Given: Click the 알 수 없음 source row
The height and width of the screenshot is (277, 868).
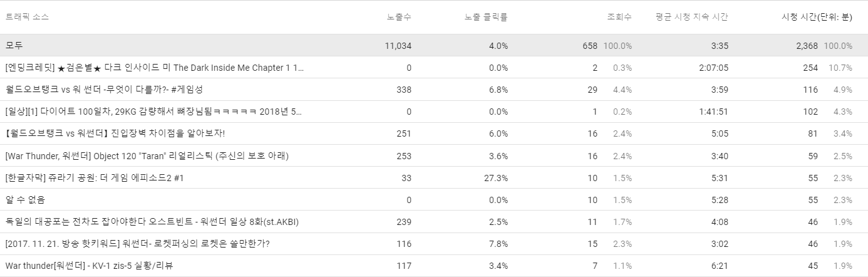Looking at the screenshot, I should coord(434,200).
